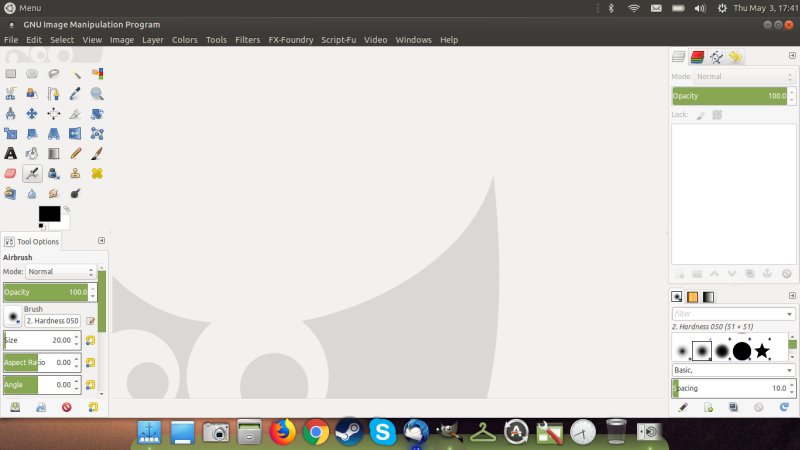Open the FX-Foundry menu
800x450 pixels.
(291, 40)
